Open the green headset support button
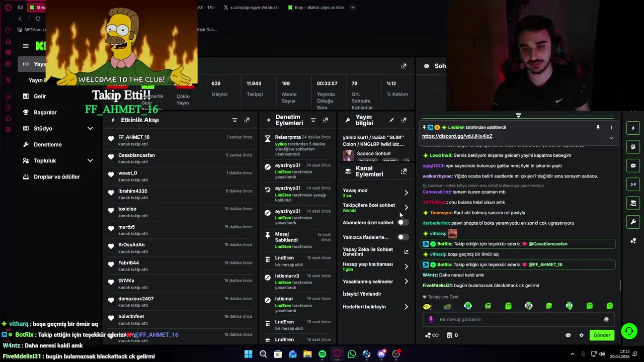This screenshot has width=644, height=362. (629, 331)
